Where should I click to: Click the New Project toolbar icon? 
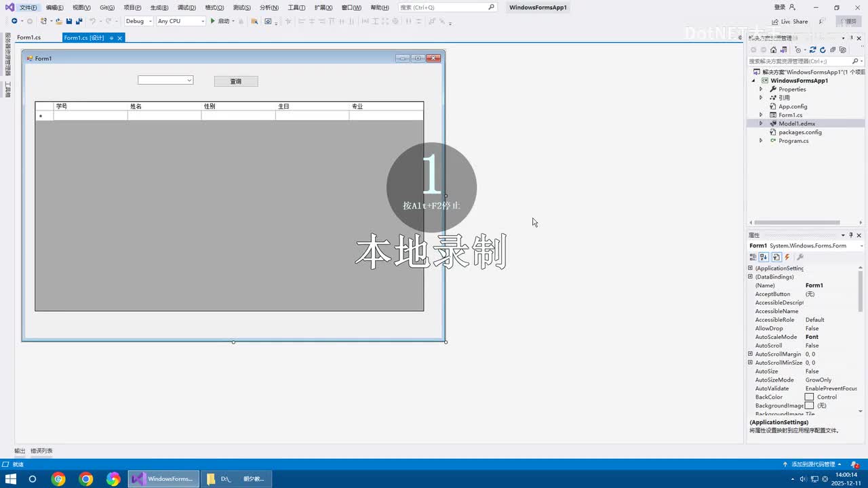pyautogui.click(x=44, y=21)
